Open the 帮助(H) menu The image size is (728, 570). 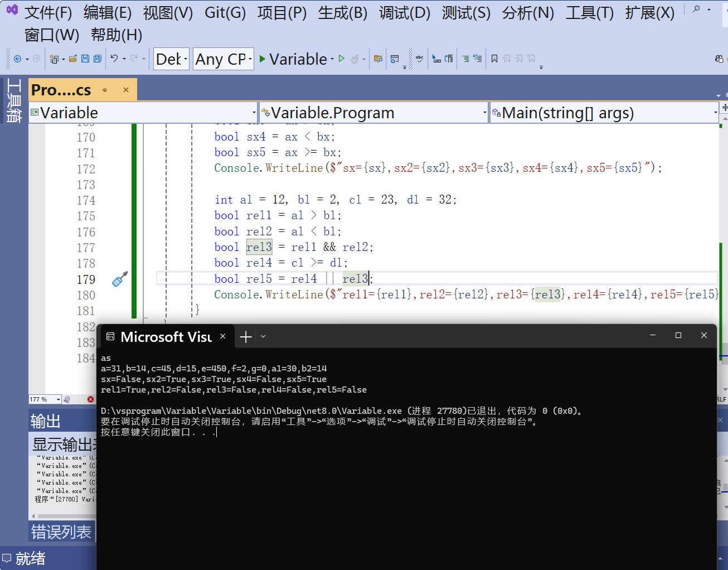[x=117, y=35]
